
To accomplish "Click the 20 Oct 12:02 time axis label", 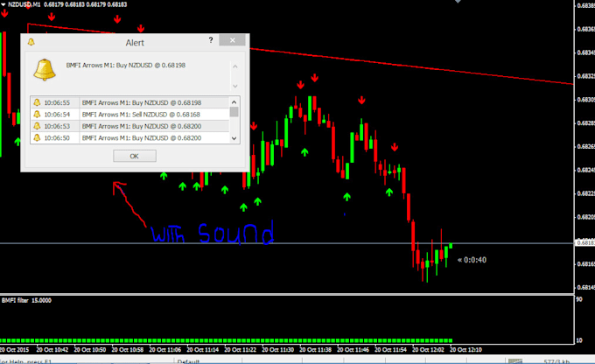I will click(x=428, y=350).
